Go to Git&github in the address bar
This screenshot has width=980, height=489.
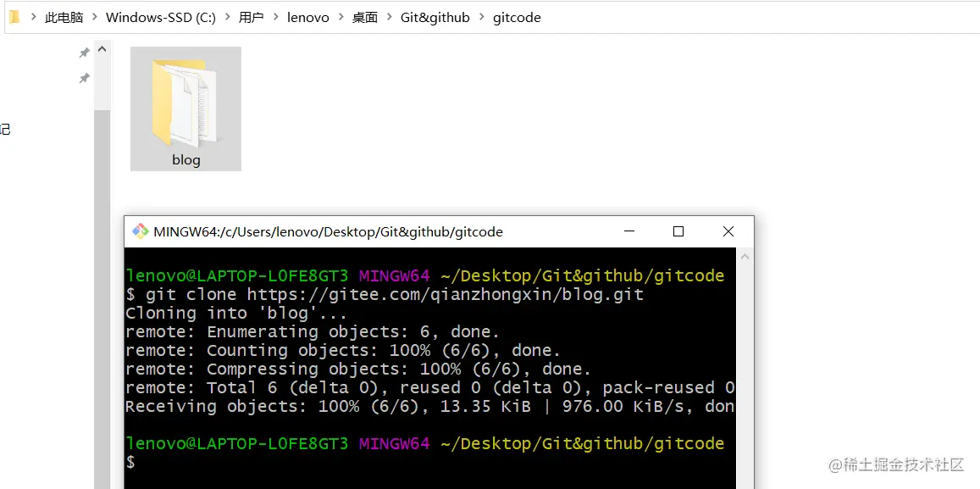pyautogui.click(x=435, y=18)
